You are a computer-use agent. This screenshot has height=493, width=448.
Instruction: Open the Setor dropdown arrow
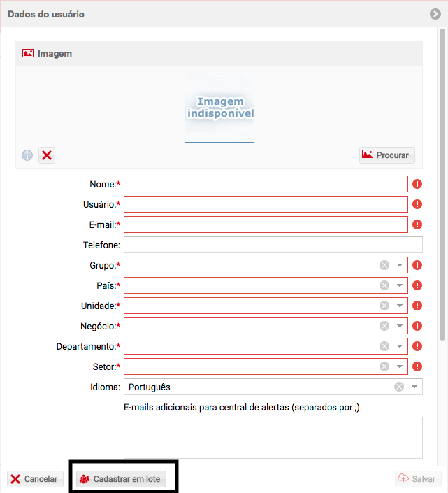click(x=400, y=366)
